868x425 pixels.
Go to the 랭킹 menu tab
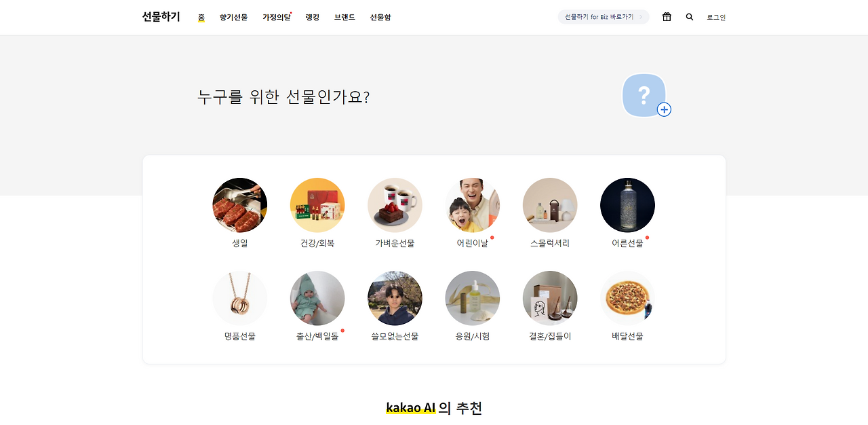(x=313, y=17)
